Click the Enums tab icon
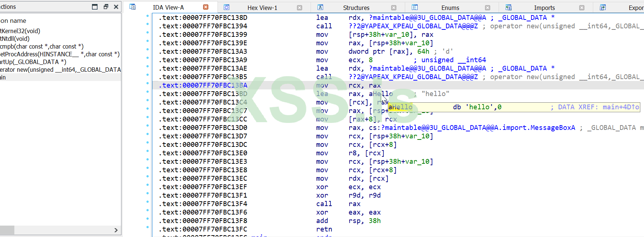The image size is (644, 237). [x=415, y=7]
